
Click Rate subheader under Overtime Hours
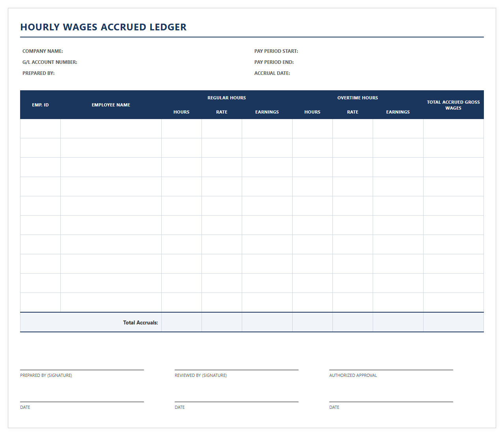tap(353, 112)
